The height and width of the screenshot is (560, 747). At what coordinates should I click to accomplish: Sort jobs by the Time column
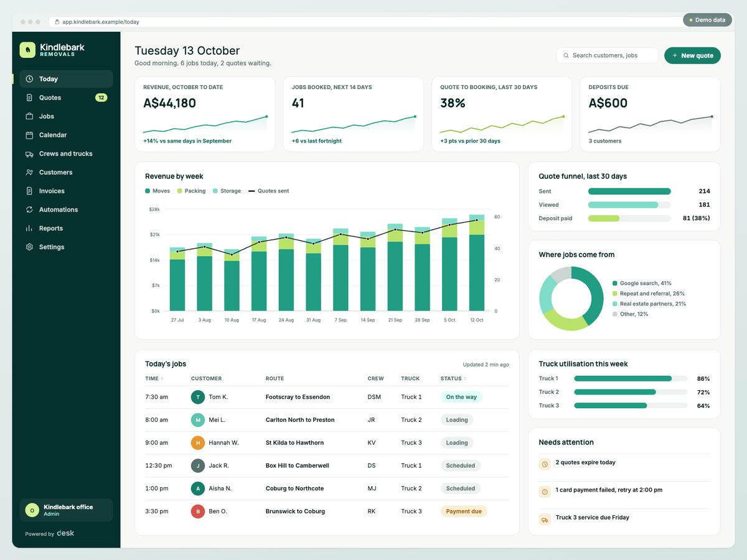(x=154, y=378)
